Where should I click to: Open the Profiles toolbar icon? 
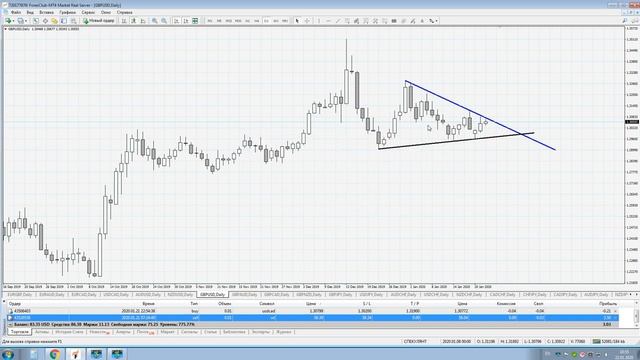pos(20,21)
